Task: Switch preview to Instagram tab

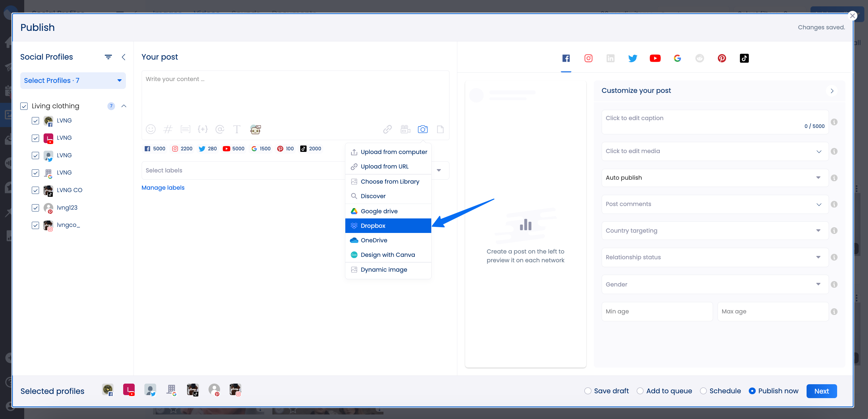Action: point(588,58)
